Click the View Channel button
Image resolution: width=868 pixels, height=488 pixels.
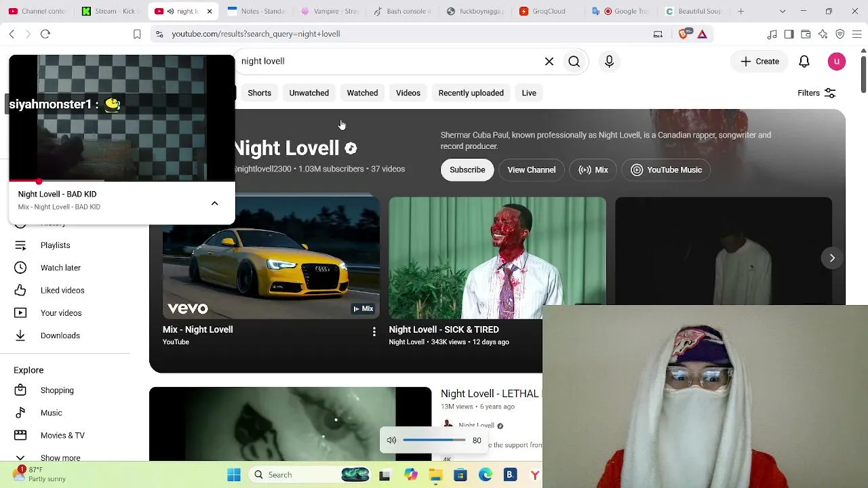click(x=532, y=170)
